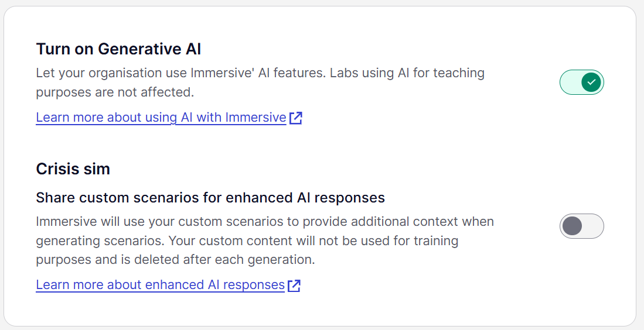This screenshot has width=644, height=330.
Task: Click the 'generating scenarios. Your custom content' line
Action: 247,240
